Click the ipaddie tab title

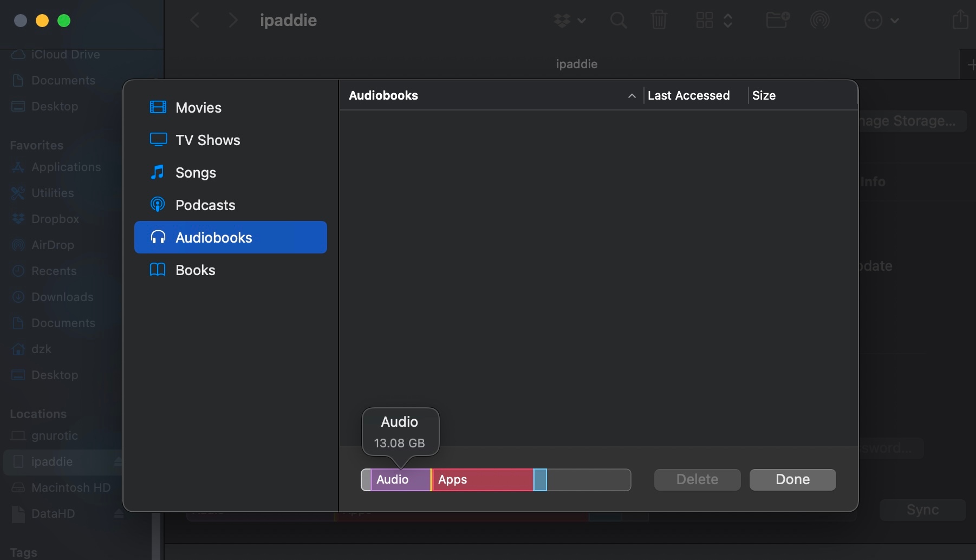577,64
